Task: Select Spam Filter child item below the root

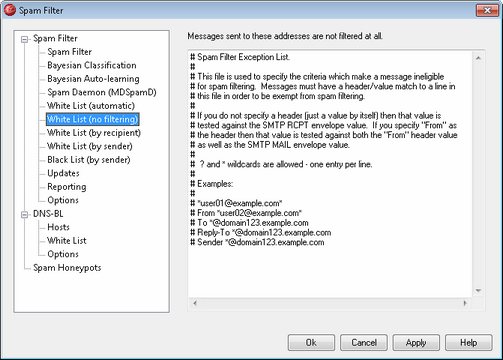Action: (69, 52)
